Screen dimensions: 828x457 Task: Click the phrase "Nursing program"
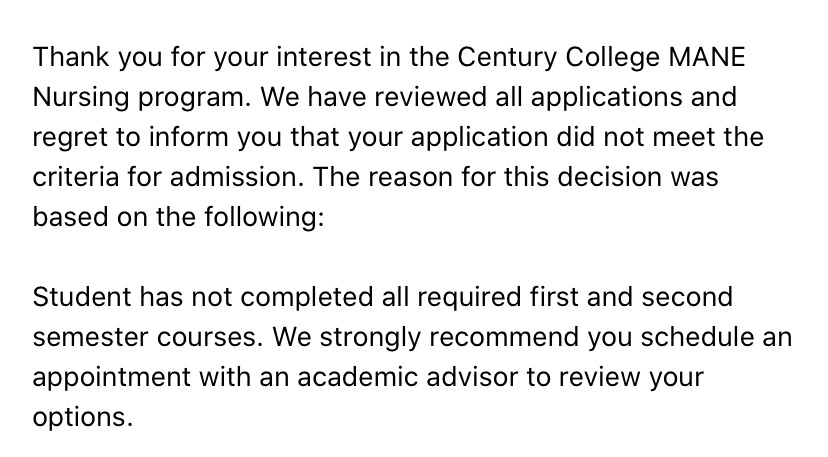pos(142,98)
